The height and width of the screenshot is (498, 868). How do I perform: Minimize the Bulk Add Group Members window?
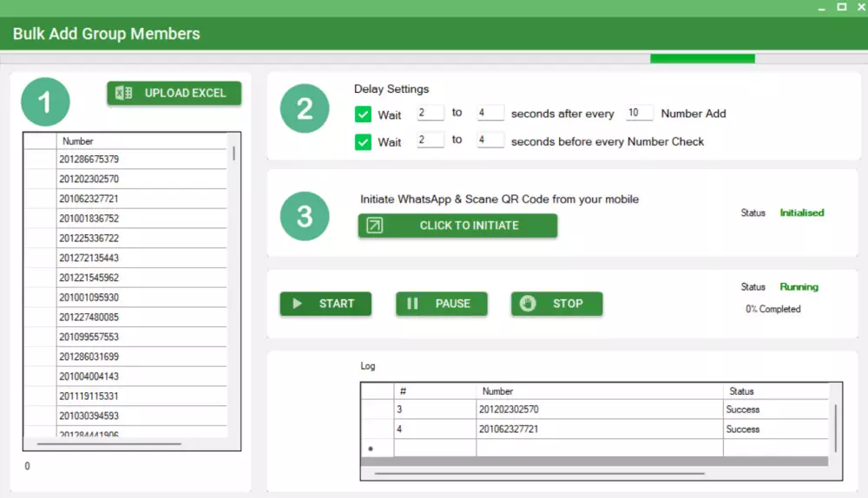pos(821,8)
